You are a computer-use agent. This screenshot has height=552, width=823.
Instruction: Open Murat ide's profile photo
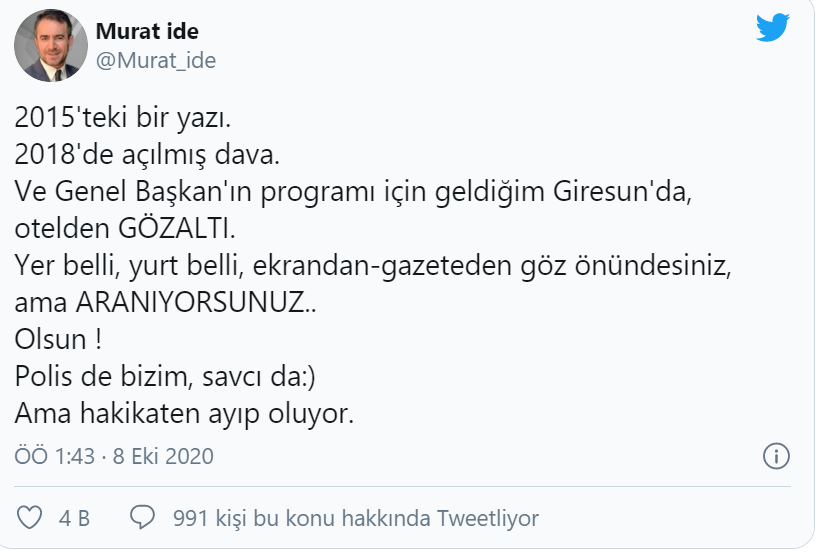48,47
